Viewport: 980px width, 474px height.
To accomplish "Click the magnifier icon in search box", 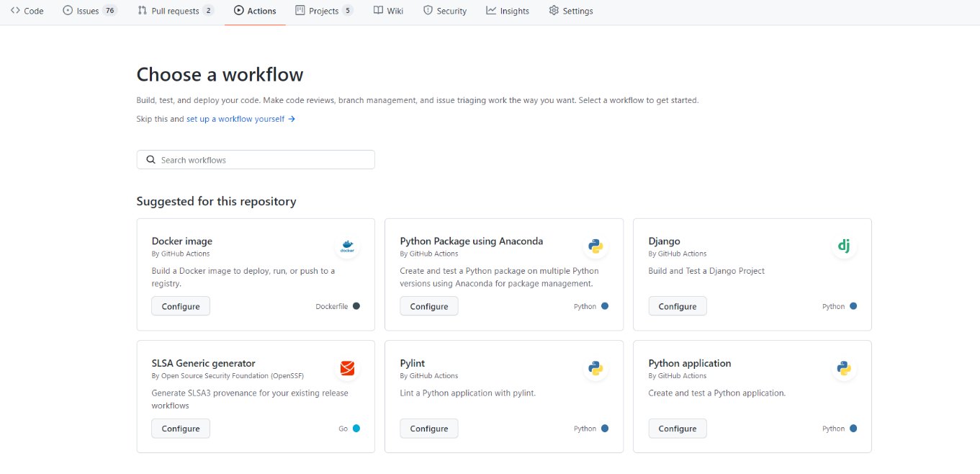I will (151, 160).
